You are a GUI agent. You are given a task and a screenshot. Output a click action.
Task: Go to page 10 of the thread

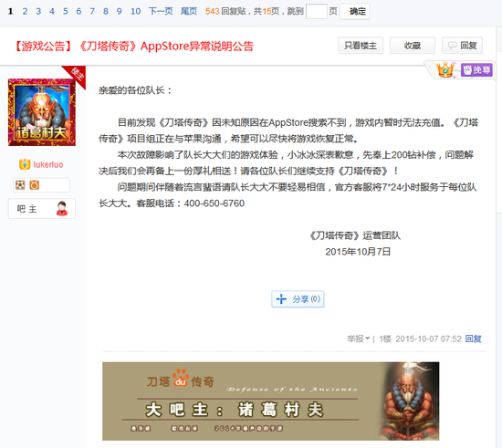click(135, 12)
